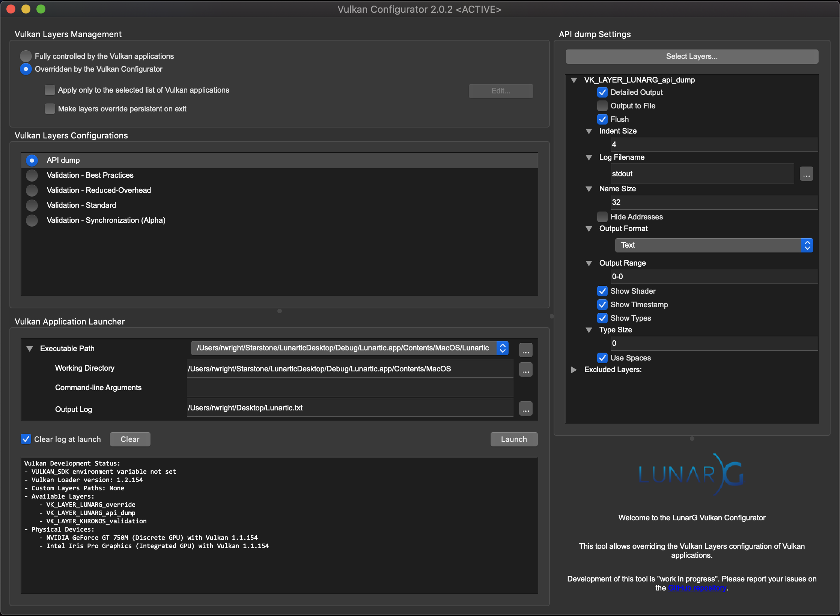This screenshot has height=616, width=840.
Task: Click browse button for Working Directory
Action: point(525,370)
